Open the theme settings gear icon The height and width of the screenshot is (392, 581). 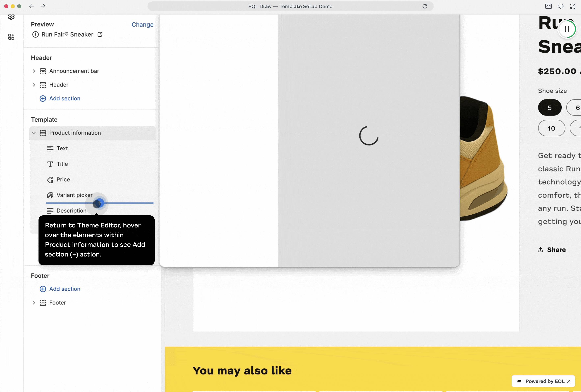click(11, 17)
